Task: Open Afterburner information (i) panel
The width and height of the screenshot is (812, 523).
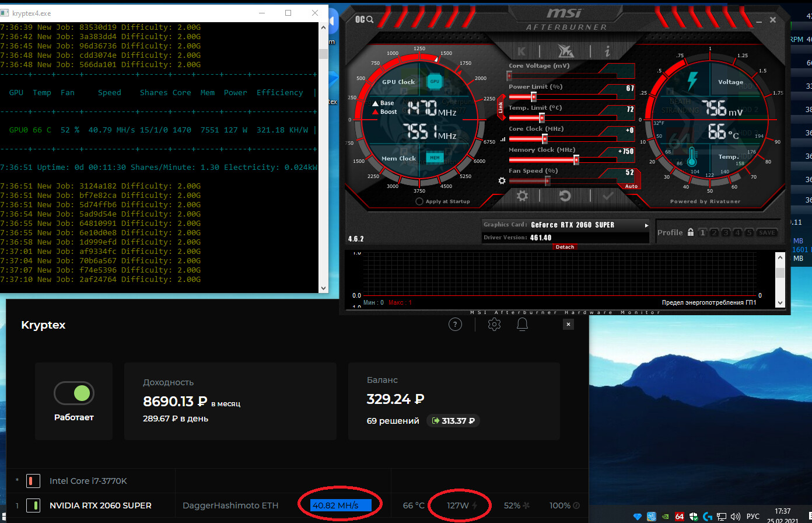Action: (x=607, y=51)
